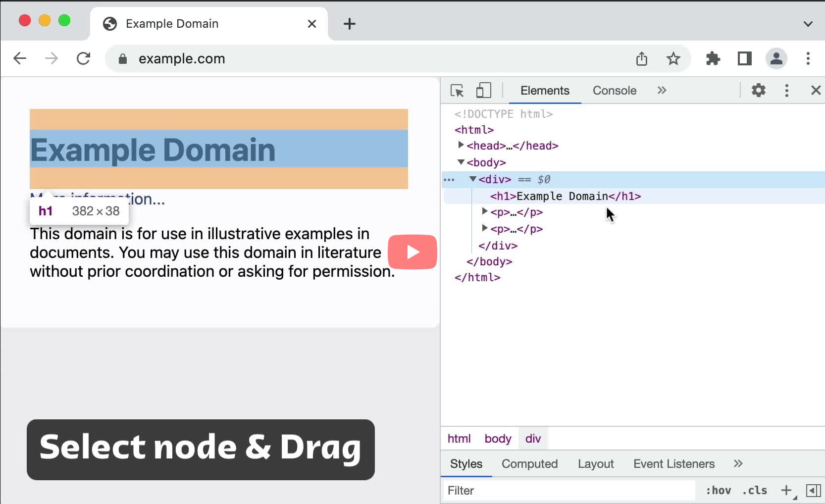Select the DOCTYPE html line
The image size is (825, 504).
(504, 114)
